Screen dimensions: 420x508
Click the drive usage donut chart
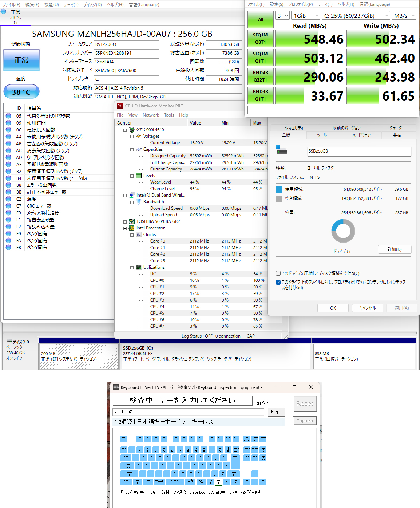[343, 231]
